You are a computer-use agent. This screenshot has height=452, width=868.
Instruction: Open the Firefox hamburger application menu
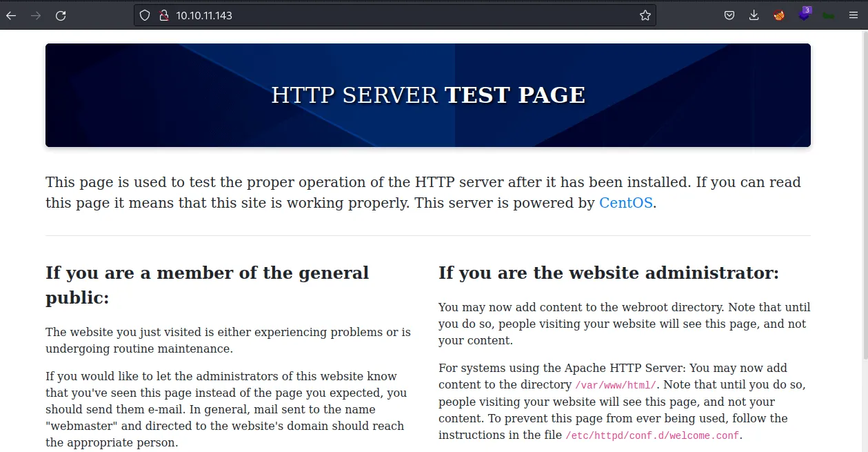pos(853,14)
